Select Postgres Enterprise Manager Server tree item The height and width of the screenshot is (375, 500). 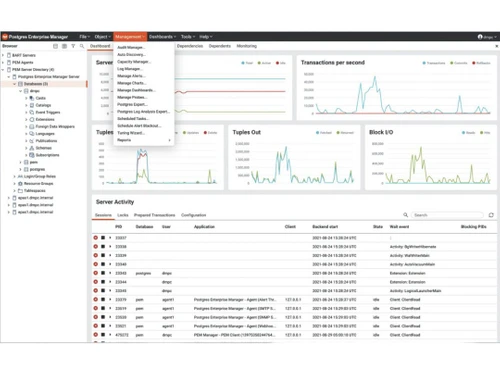49,77
